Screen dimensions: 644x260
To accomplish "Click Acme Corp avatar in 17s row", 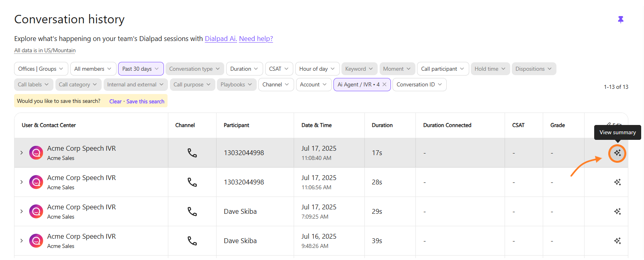I will [36, 153].
